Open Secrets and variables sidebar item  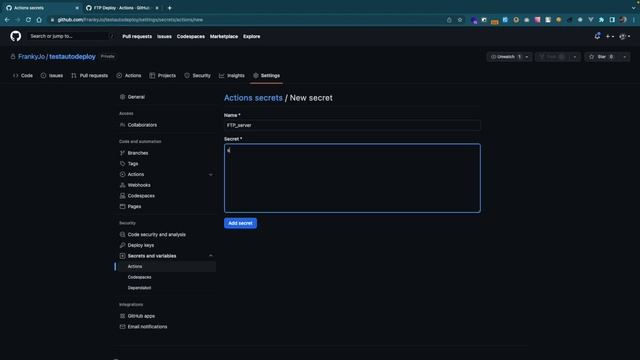tap(152, 256)
